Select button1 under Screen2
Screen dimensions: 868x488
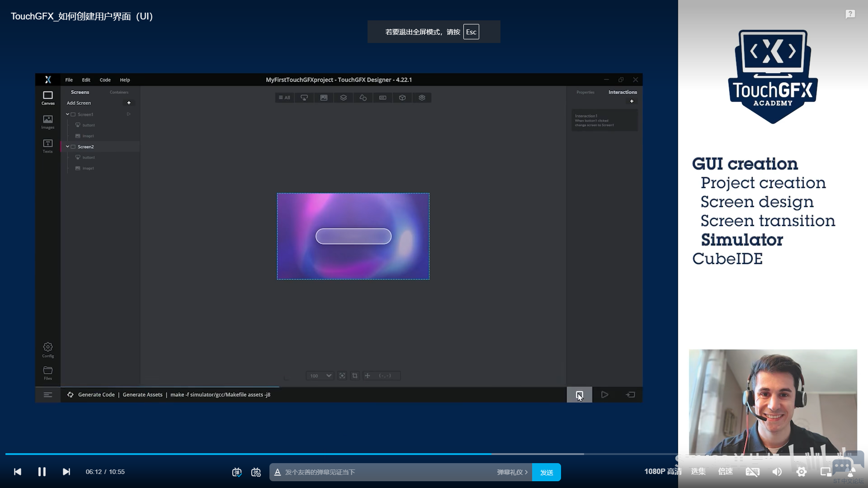point(85,157)
